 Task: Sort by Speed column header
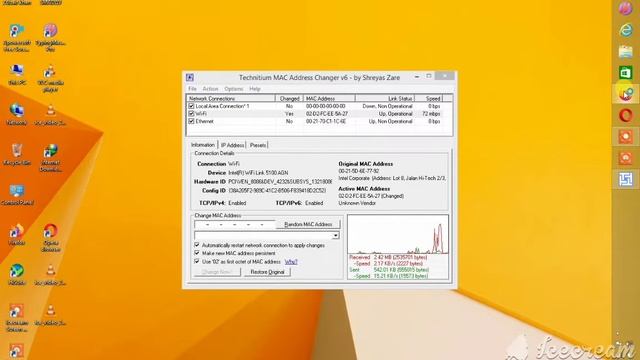pos(429,98)
